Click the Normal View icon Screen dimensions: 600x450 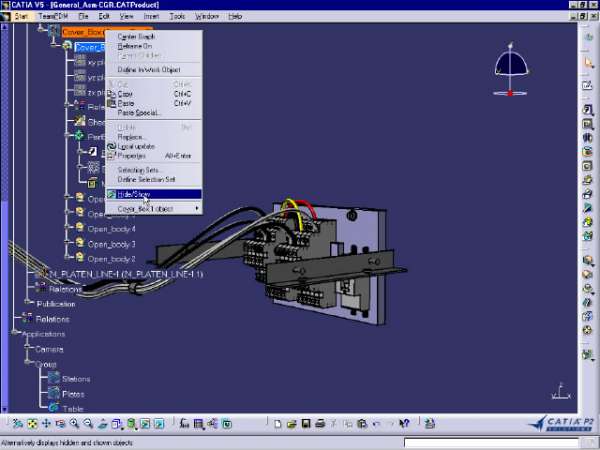[103, 424]
